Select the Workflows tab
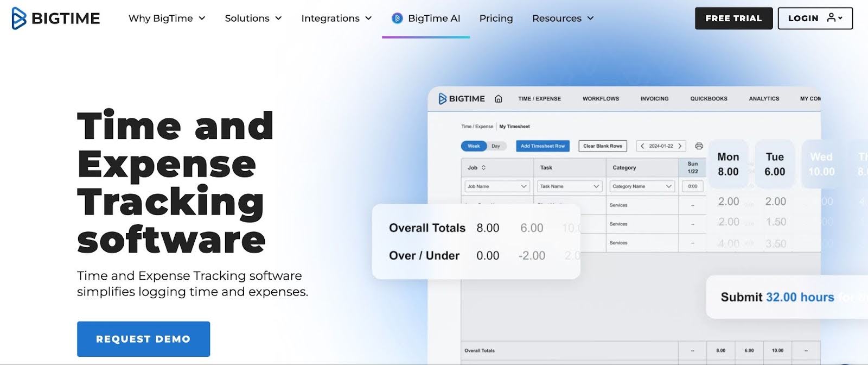The height and width of the screenshot is (365, 868). tap(601, 99)
